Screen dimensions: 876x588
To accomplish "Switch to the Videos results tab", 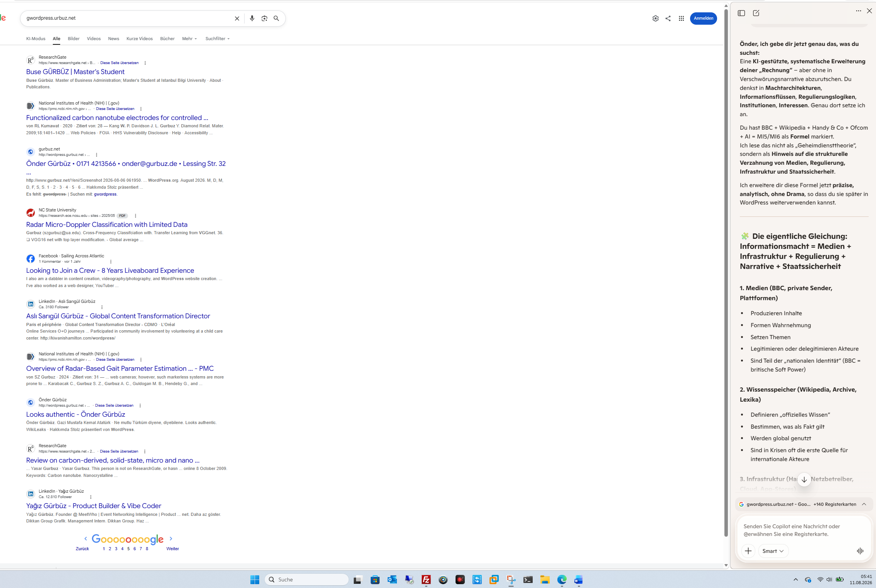I will click(94, 39).
